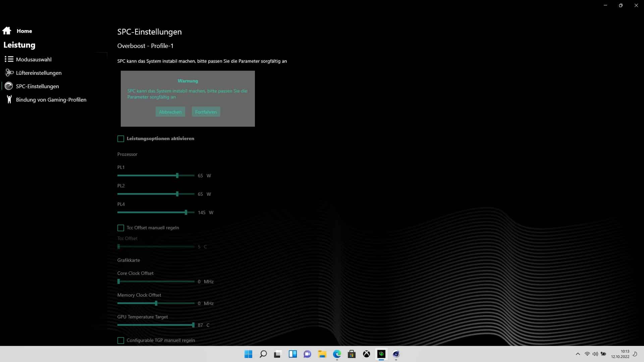Launch Xbox app from the taskbar
644x362 pixels.
point(366,354)
